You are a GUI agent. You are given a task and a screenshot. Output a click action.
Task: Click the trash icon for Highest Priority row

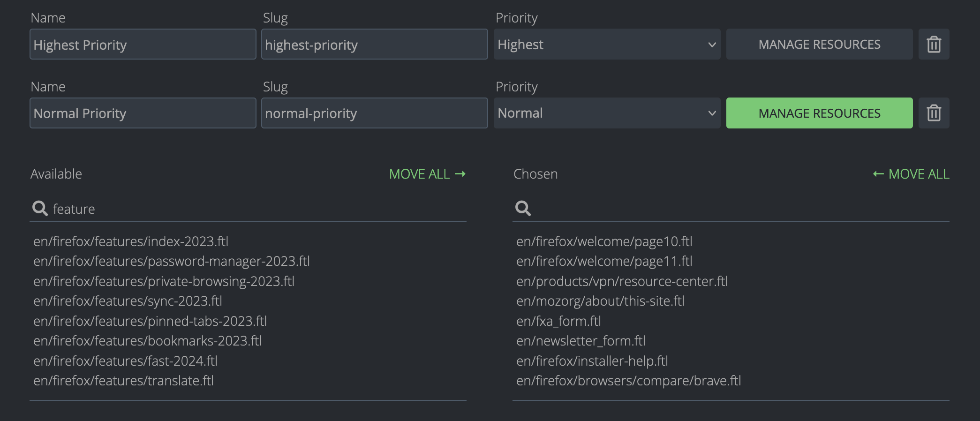point(933,44)
